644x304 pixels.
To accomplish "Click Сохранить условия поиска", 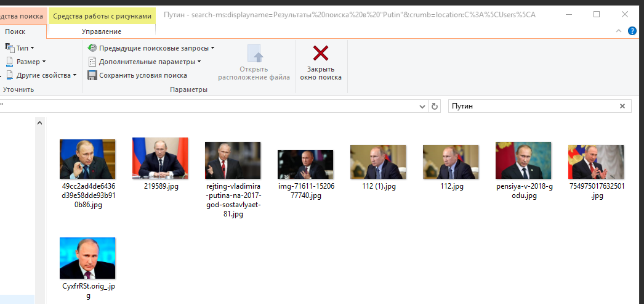I will coord(137,75).
